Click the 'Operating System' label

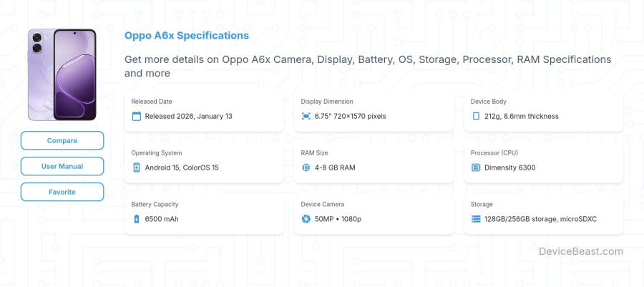[157, 152]
